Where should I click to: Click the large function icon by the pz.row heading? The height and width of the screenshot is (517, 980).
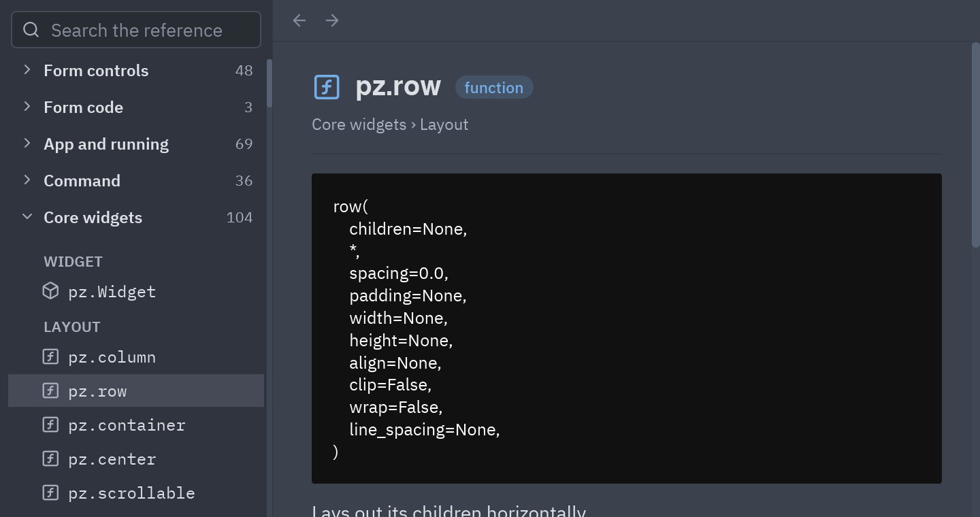pos(327,87)
